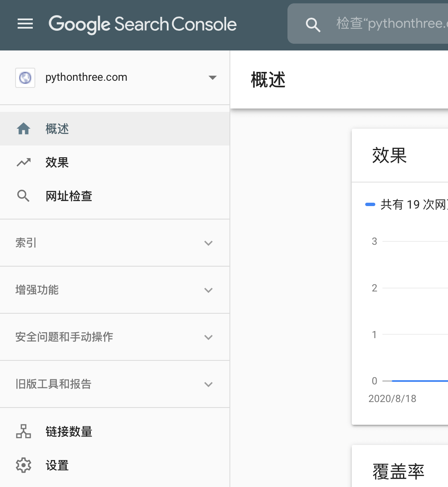Open 设置 in sidebar
This screenshot has width=448, height=487.
(115, 465)
